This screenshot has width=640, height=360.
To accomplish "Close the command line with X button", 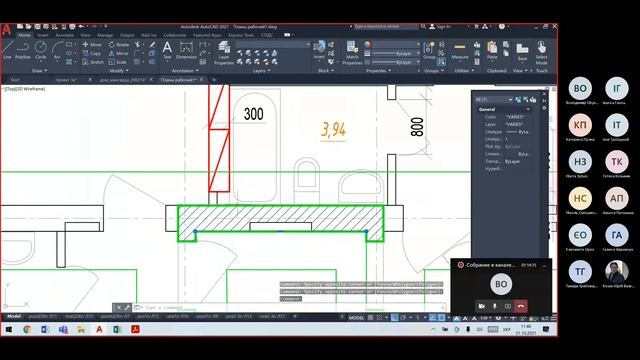I will (119, 307).
